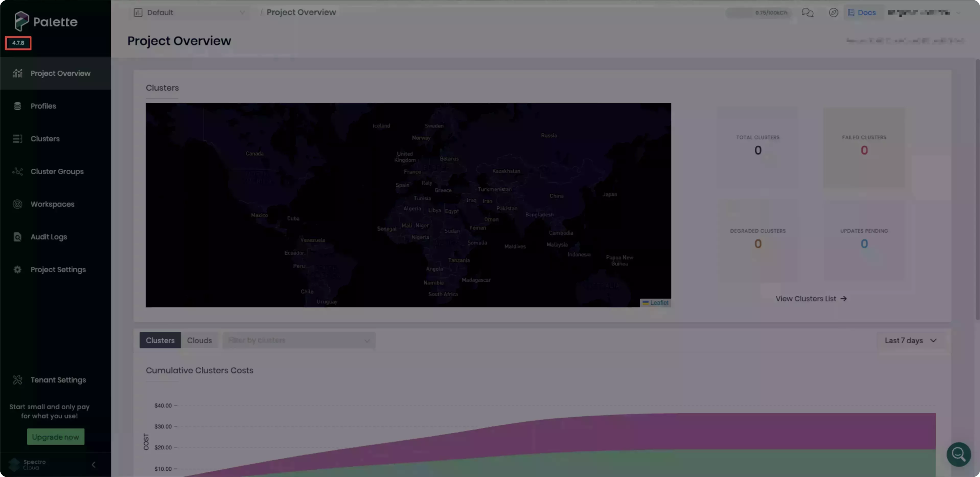
Task: Select the Clusters tab
Action: point(160,340)
